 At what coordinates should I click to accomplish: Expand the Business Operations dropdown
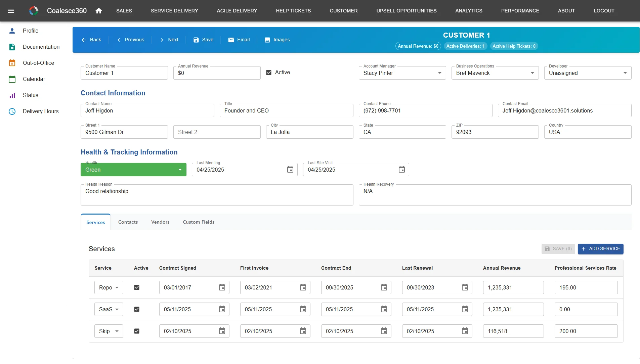(x=495, y=73)
